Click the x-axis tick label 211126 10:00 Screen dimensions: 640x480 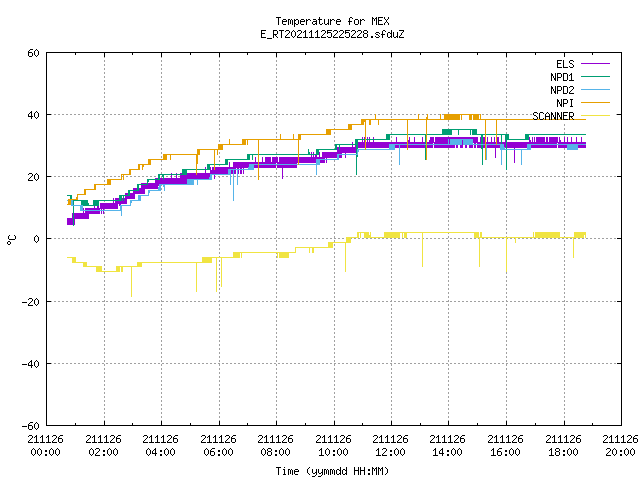(333, 446)
